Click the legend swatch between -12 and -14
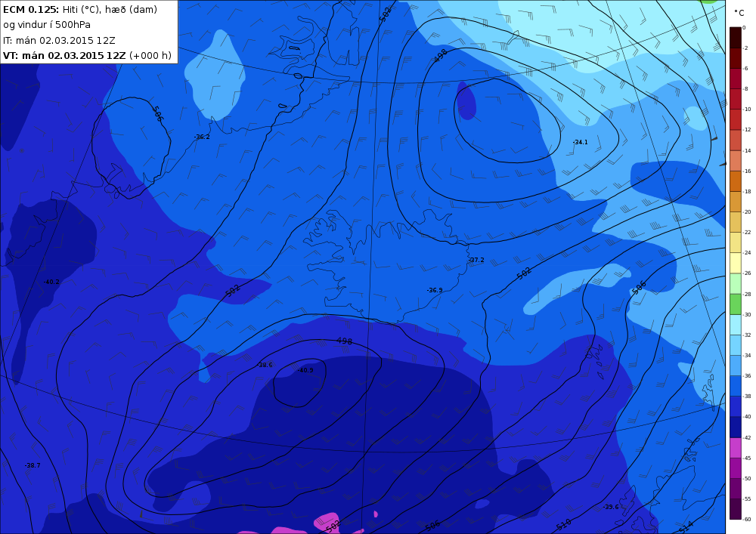This screenshot has width=756, height=534. 736,140
